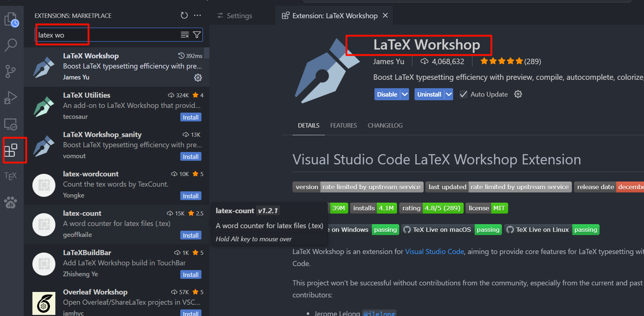
Task: Select the LaTeX Workshop_sanity list entry
Action: tap(117, 145)
